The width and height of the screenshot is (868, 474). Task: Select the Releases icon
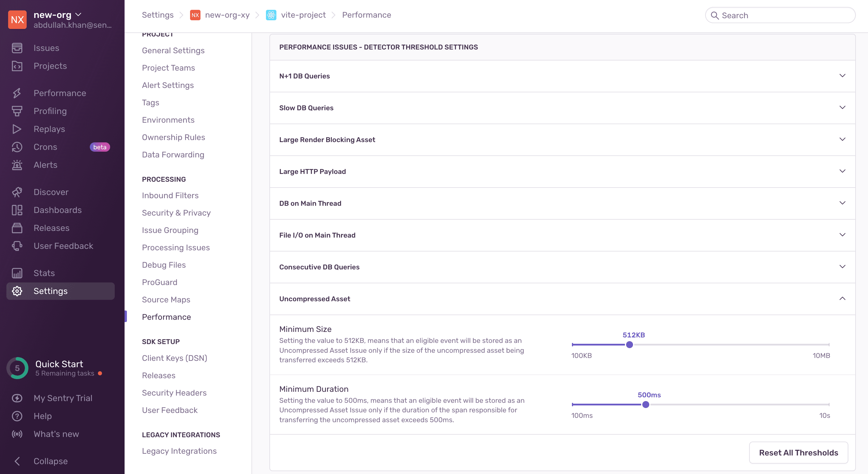[17, 228]
